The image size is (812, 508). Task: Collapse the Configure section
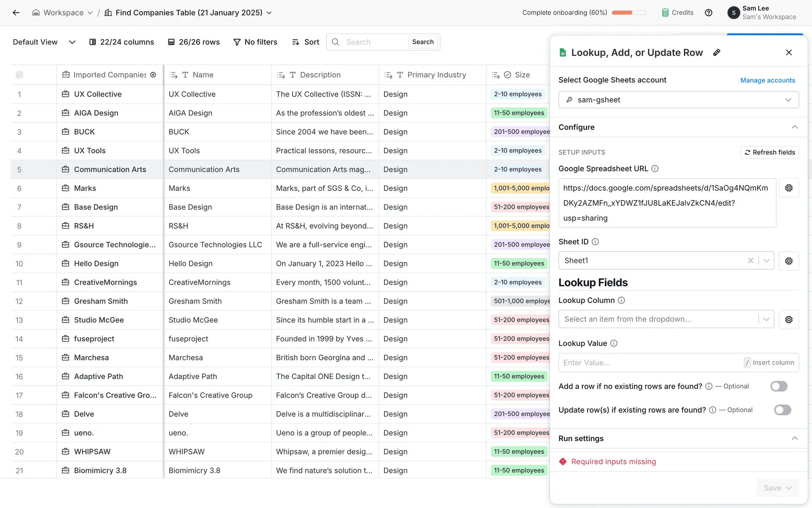(x=794, y=127)
